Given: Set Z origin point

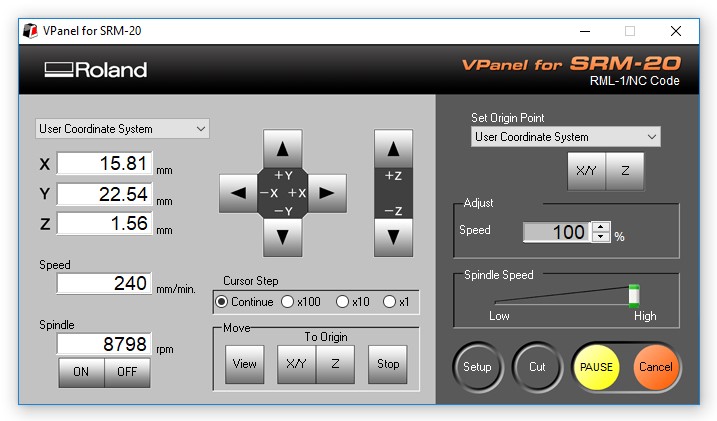Looking at the screenshot, I should (625, 171).
